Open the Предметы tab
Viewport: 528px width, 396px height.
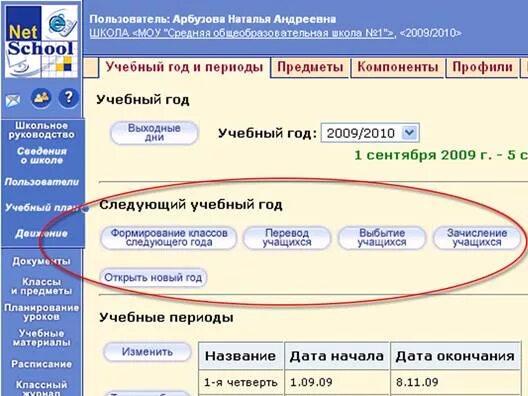310,67
